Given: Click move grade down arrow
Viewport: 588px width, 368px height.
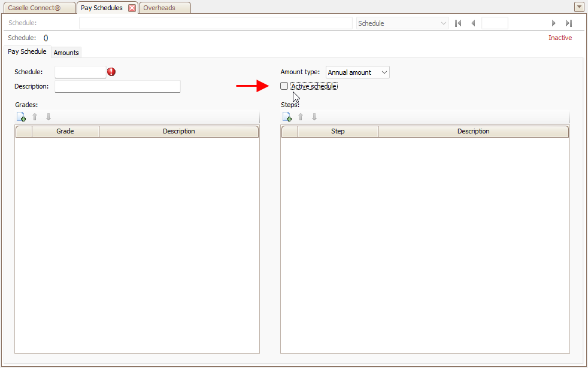Looking at the screenshot, I should [x=49, y=117].
